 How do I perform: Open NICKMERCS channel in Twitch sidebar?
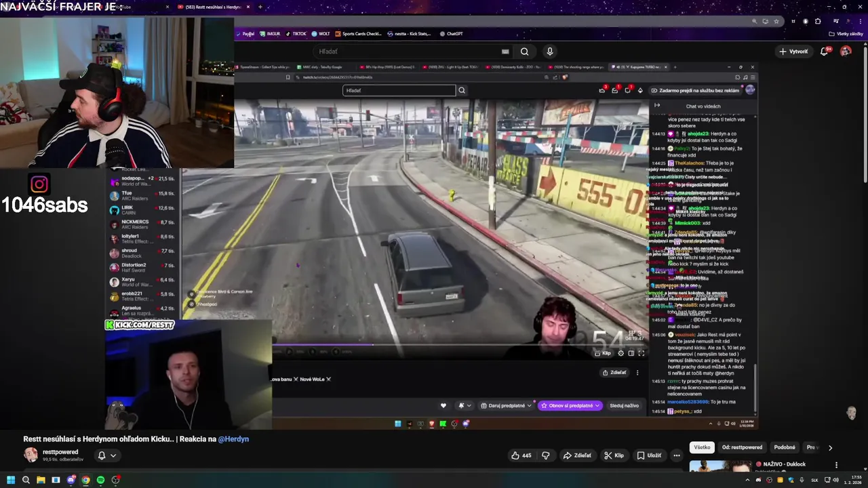pyautogui.click(x=142, y=224)
